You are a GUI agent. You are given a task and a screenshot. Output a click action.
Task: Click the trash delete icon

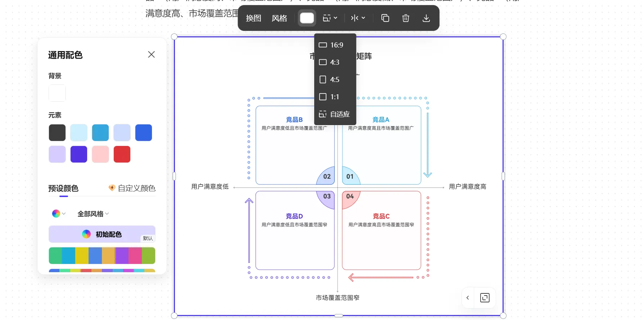click(406, 18)
